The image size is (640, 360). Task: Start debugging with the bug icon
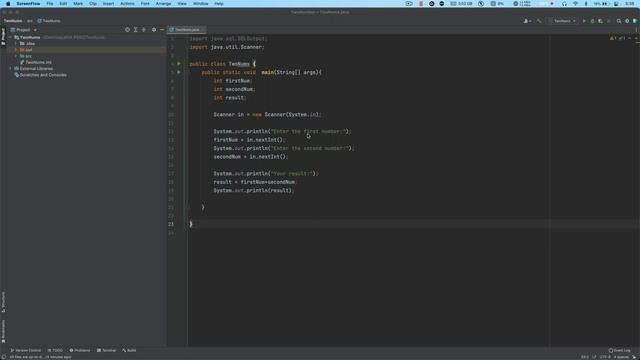point(592,21)
